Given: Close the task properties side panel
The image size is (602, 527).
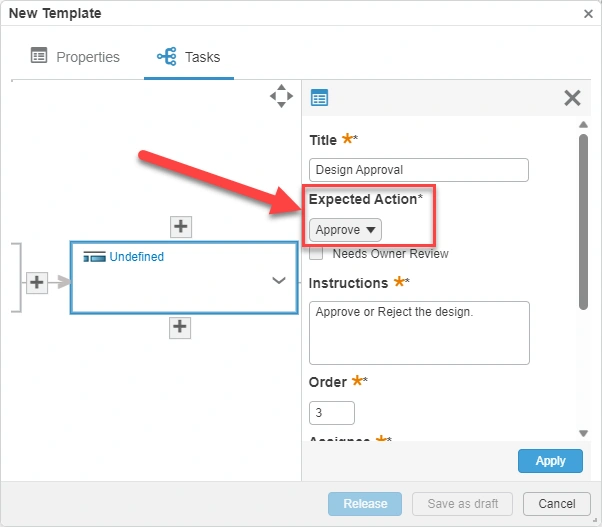Looking at the screenshot, I should [572, 98].
